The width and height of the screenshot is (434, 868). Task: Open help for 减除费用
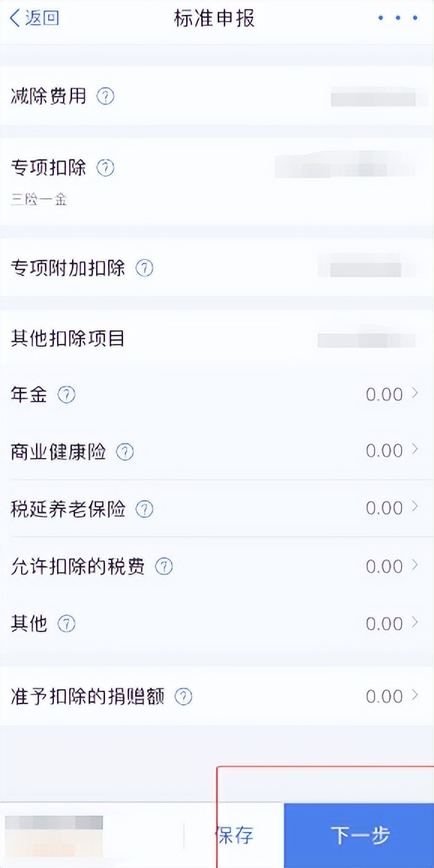(x=105, y=96)
